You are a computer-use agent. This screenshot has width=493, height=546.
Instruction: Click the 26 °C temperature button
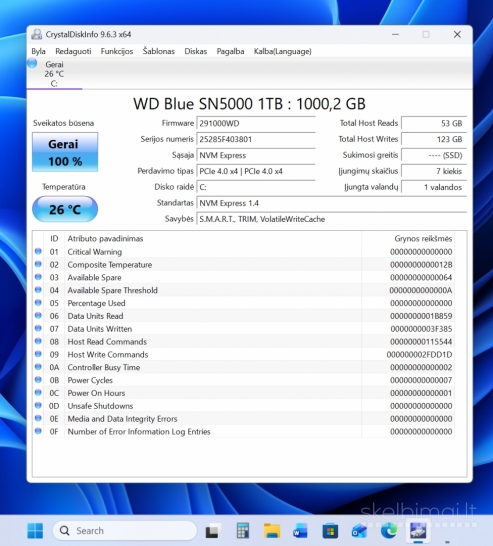[65, 209]
